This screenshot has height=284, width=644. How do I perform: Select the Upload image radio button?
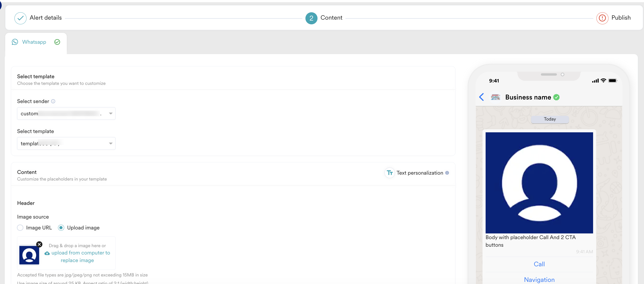pos(61,228)
